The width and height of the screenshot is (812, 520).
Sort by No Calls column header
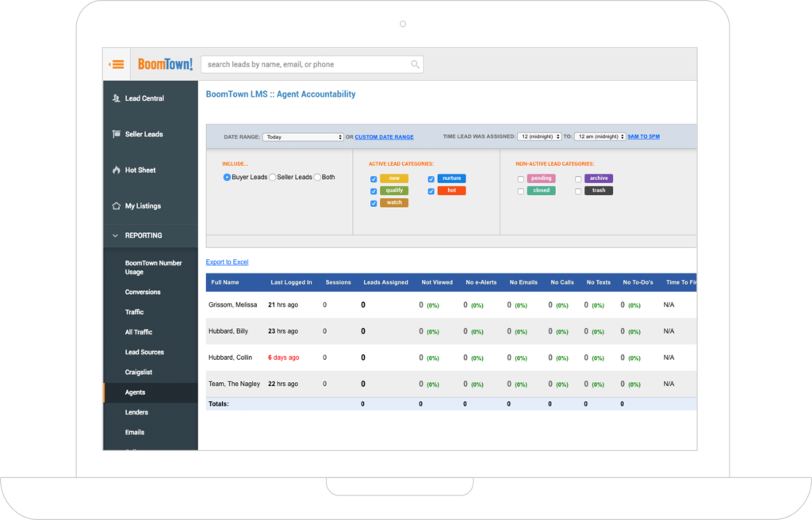(562, 282)
